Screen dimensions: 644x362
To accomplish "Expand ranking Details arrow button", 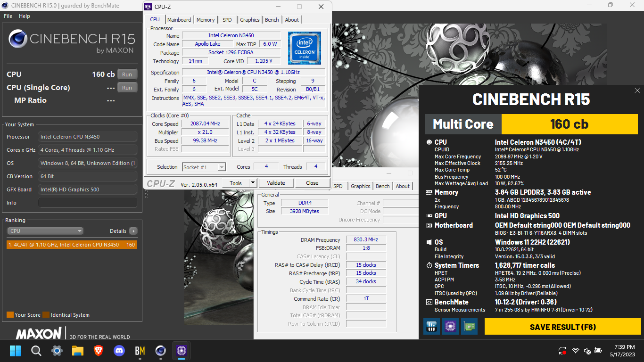I will (133, 231).
